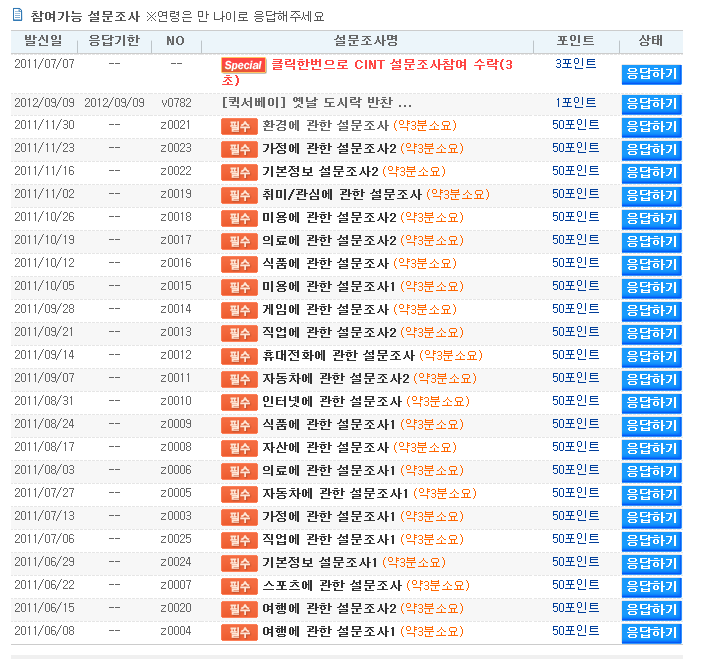This screenshot has width=702, height=659.
Task: Click 응답하기 for 자동차에 관한 설문조사2
Action: coord(651,380)
